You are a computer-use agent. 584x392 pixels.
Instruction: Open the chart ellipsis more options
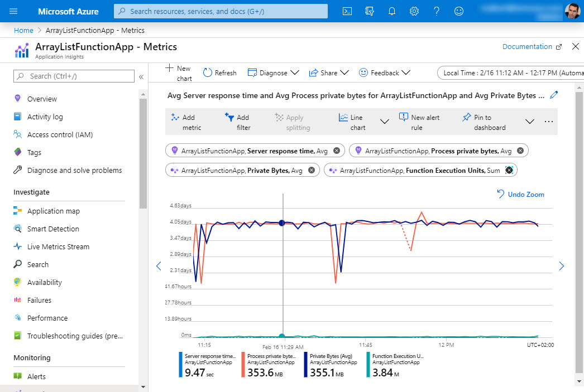549,122
